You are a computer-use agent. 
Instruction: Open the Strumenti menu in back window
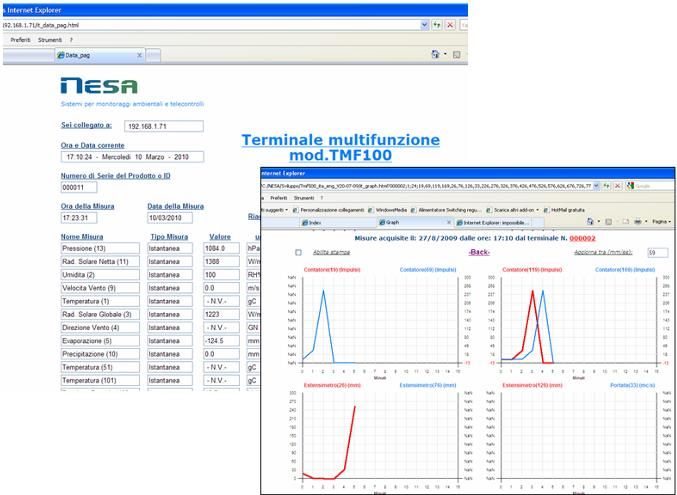pyautogui.click(x=50, y=40)
